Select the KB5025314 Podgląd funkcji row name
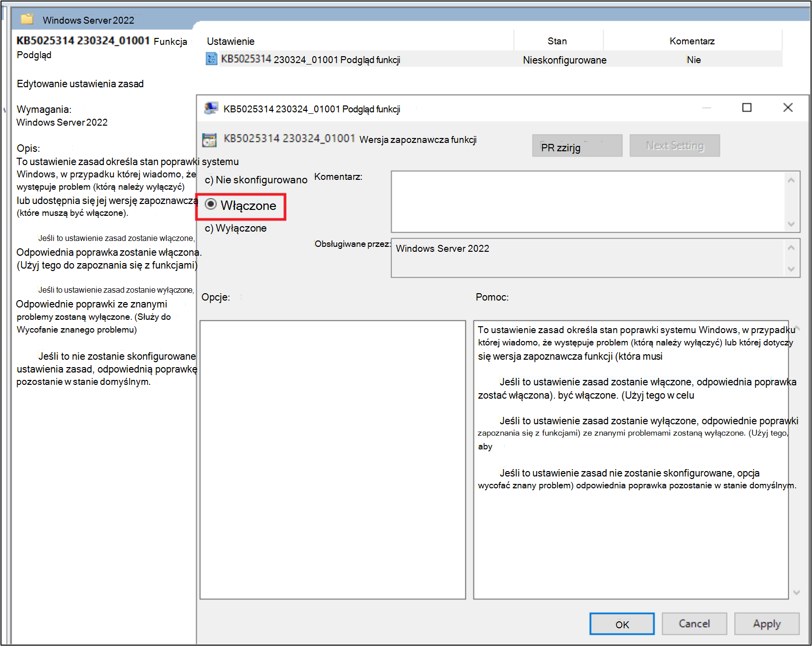Screen dimensions: 812x646 coord(310,60)
